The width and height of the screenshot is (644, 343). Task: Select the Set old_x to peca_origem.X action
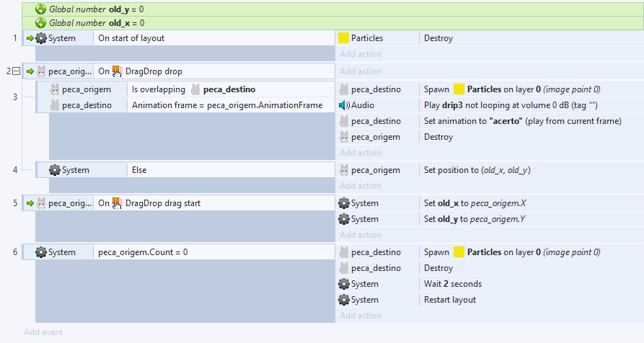tap(479, 203)
